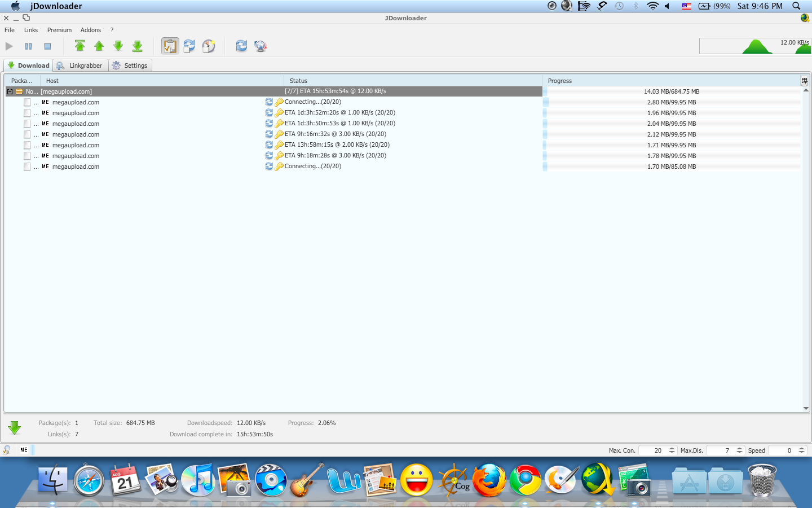Open the Linkgrabber tab

80,65
